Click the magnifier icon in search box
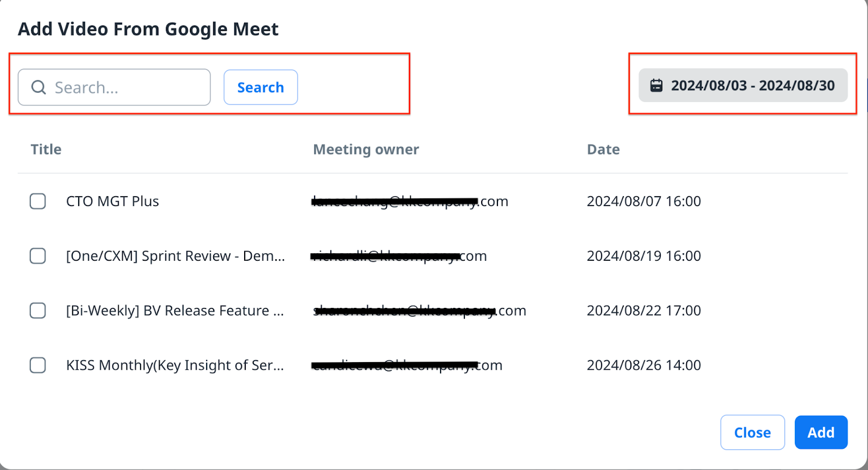Viewport: 868px width, 470px height. (x=39, y=87)
